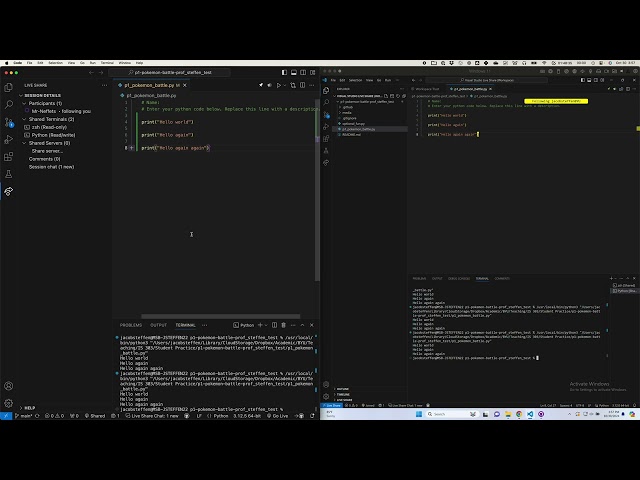Image resolution: width=640 pixels, height=480 pixels.
Task: Open Comments (0) item
Action: pyautogui.click(x=44, y=159)
